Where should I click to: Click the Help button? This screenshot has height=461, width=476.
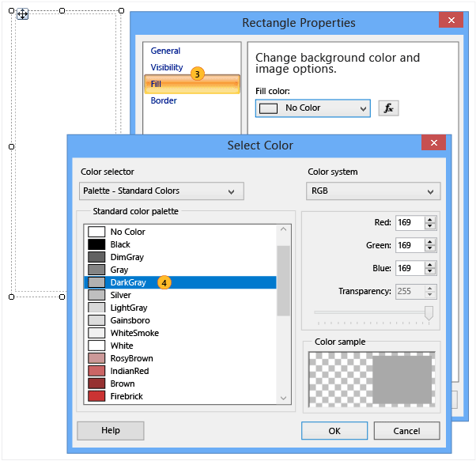pyautogui.click(x=111, y=431)
